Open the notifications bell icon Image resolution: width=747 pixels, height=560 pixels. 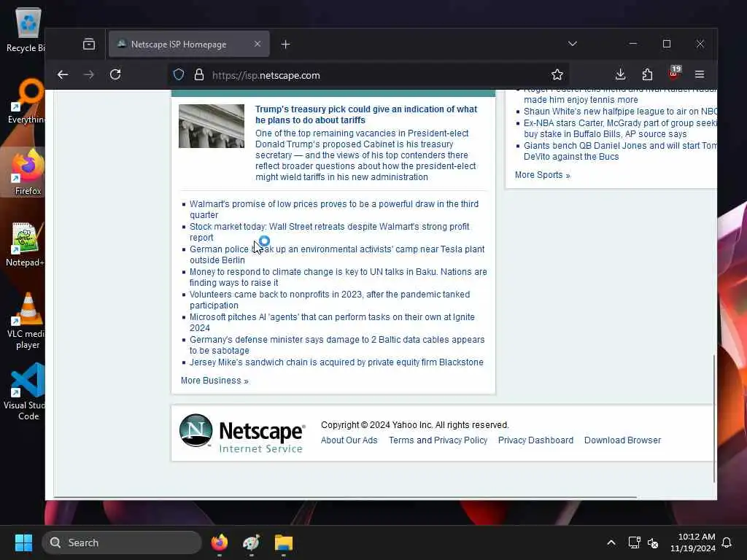(x=727, y=542)
